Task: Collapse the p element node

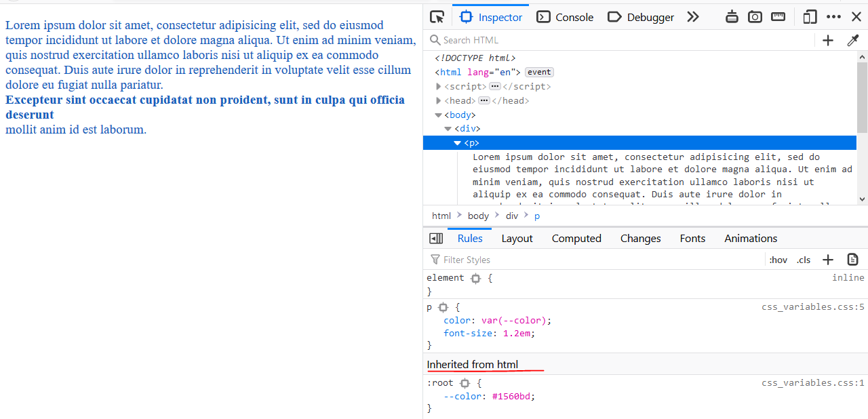Action: click(x=458, y=142)
